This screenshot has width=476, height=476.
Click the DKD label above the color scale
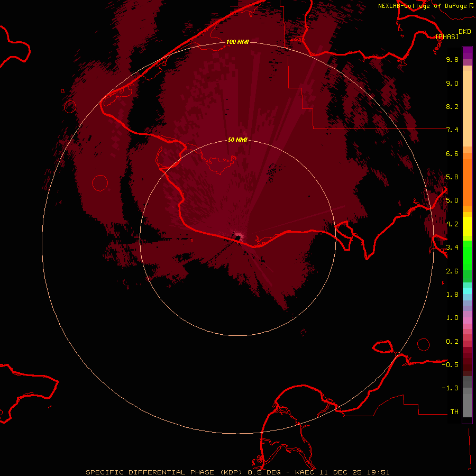pos(464,32)
